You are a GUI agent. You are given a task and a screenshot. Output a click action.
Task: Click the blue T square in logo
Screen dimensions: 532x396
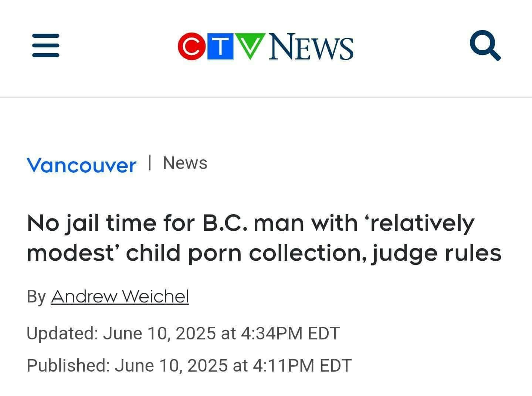tap(220, 46)
